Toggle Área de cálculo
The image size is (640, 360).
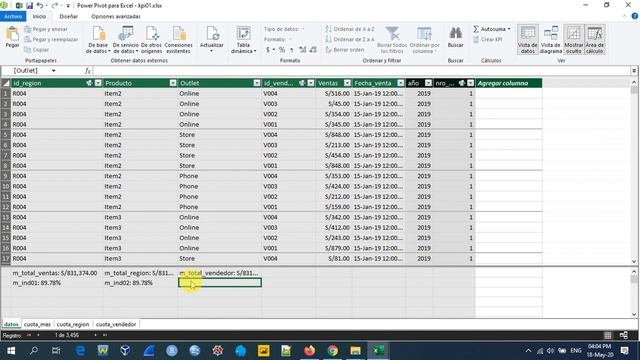pos(594,40)
